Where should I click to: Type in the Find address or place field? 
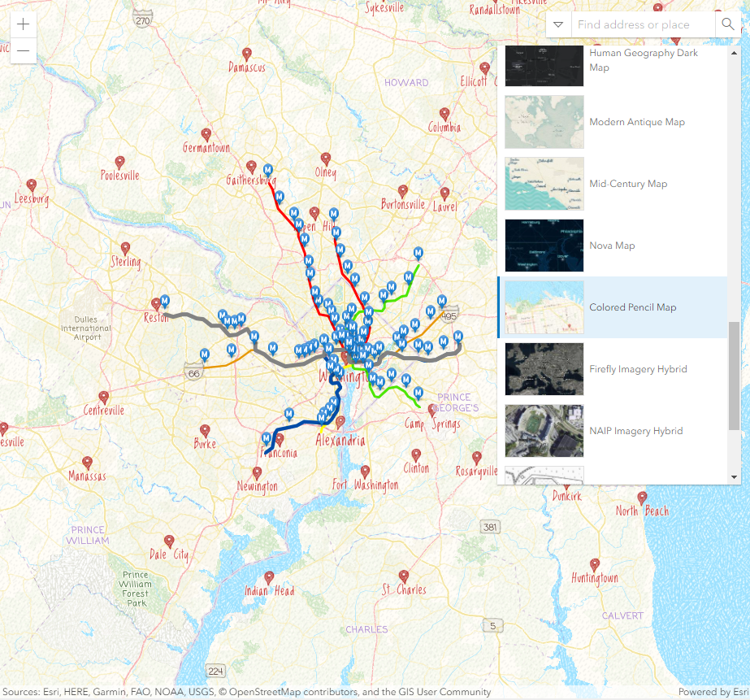pyautogui.click(x=642, y=24)
